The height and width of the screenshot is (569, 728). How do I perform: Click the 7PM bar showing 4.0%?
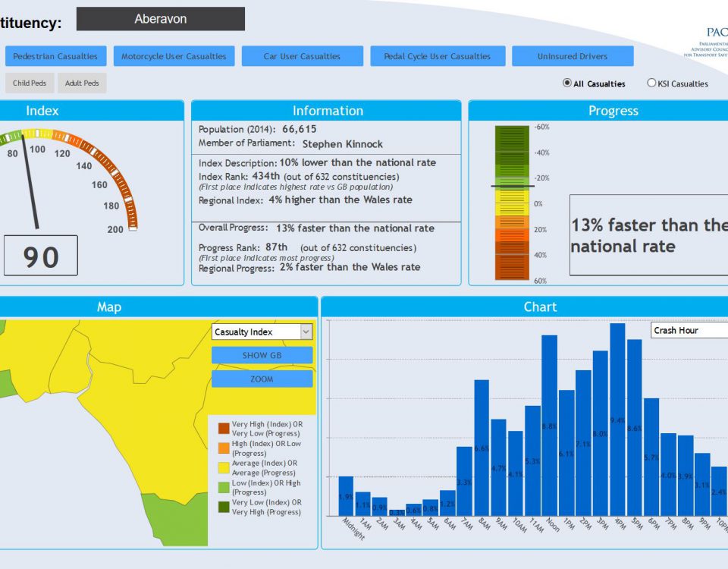click(x=668, y=474)
